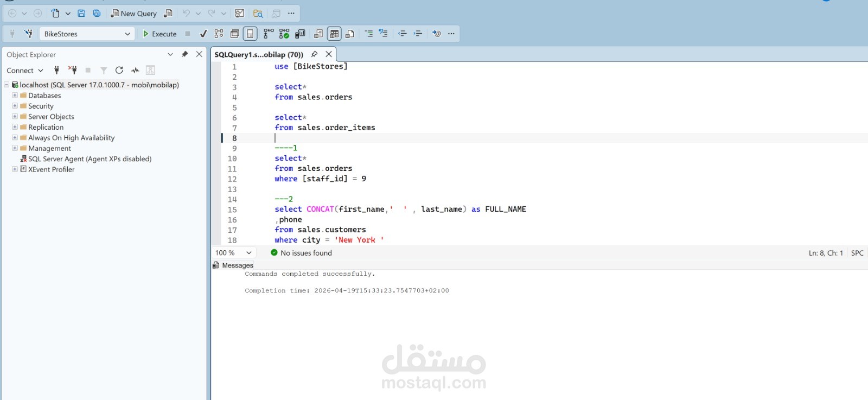Close the Object Explorer panel
Image resolution: width=868 pixels, height=400 pixels.
(199, 54)
